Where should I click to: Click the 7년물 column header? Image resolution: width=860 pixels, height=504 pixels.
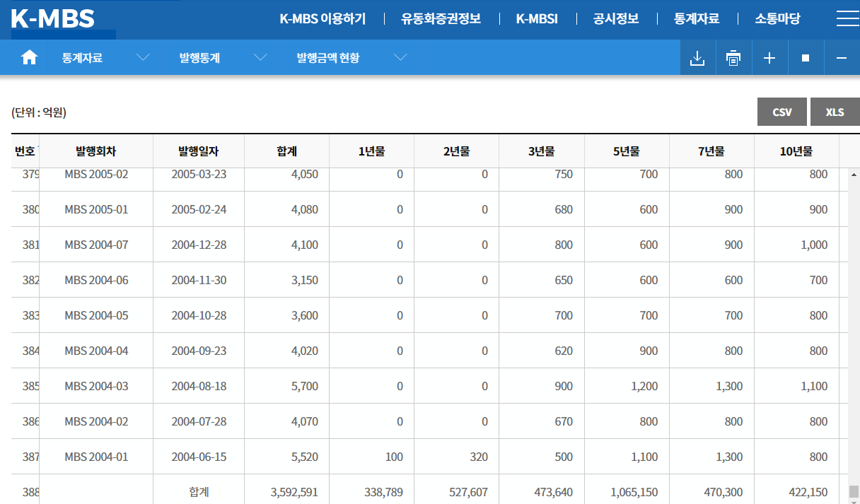pyautogui.click(x=711, y=151)
